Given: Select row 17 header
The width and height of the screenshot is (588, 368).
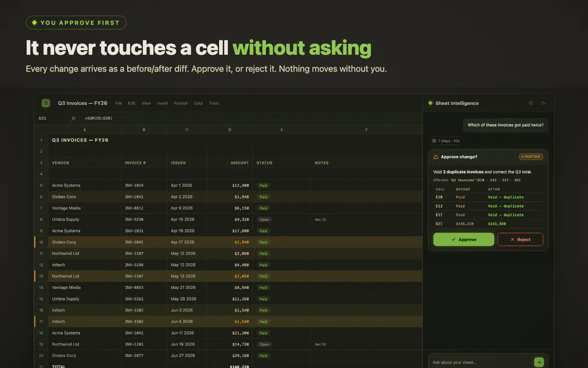Looking at the screenshot, I should click(41, 322).
